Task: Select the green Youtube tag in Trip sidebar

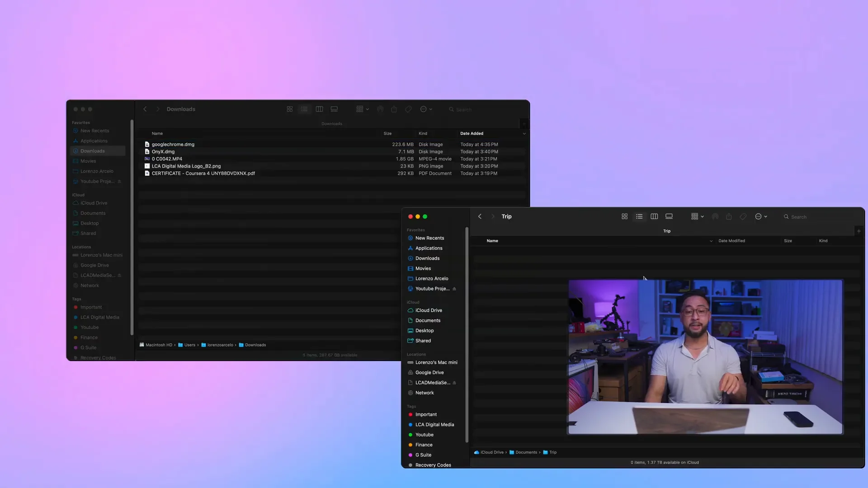Action: pyautogui.click(x=424, y=435)
